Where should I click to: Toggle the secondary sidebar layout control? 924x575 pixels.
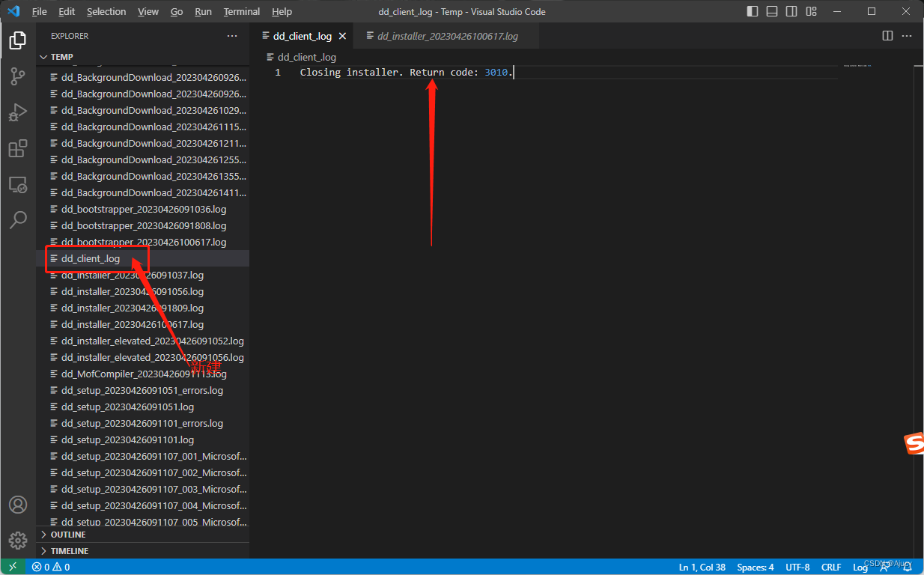[791, 11]
